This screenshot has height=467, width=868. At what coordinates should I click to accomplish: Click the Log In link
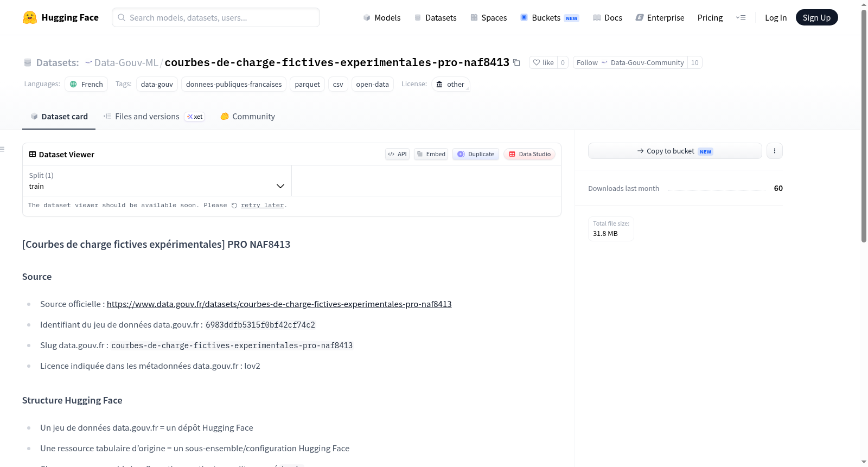coord(776,18)
